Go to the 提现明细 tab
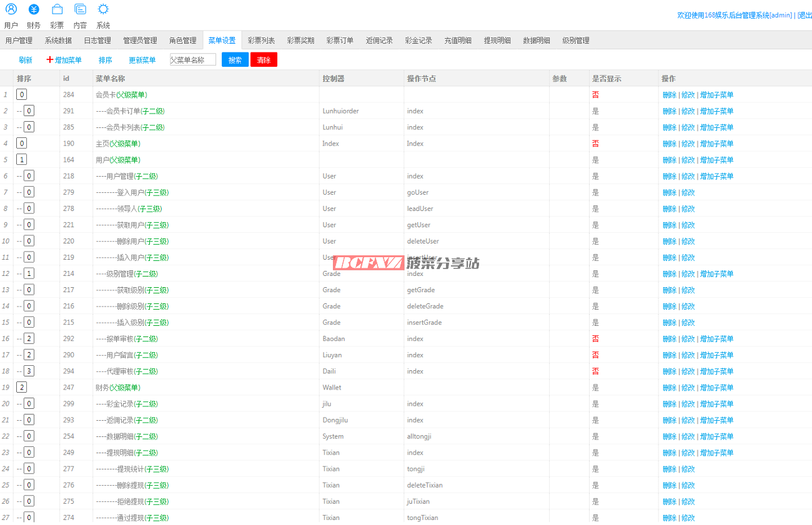Screen dimensions: 812x525 coord(497,41)
